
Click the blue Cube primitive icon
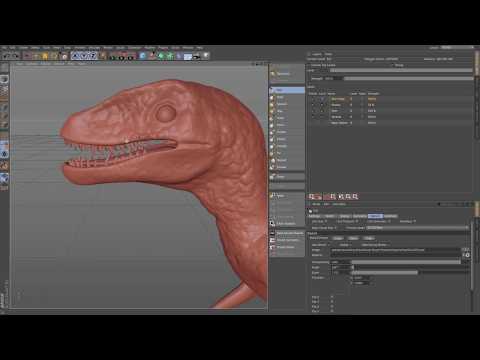click(x=143, y=56)
